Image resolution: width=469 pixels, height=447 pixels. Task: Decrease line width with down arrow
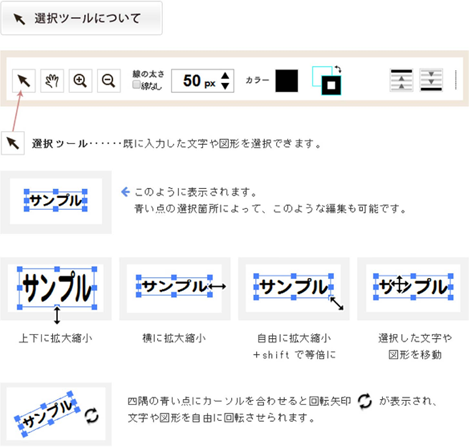tap(225, 86)
